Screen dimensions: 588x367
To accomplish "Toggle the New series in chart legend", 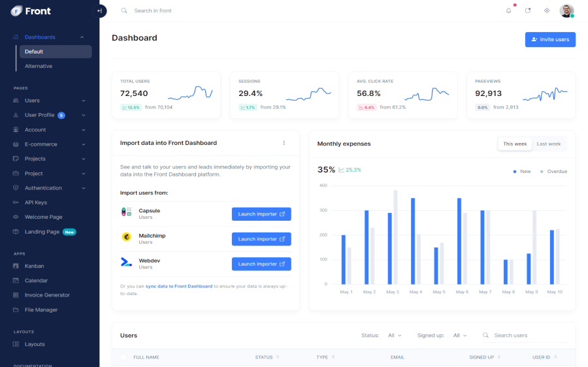I will pyautogui.click(x=522, y=171).
